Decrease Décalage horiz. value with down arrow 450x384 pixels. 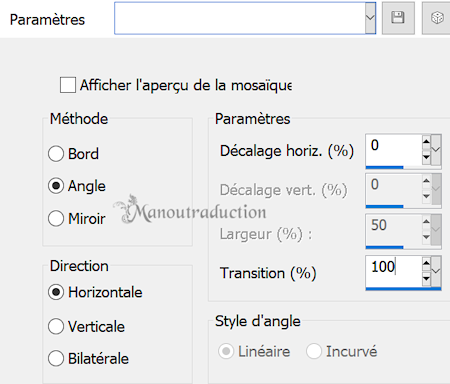(426, 157)
